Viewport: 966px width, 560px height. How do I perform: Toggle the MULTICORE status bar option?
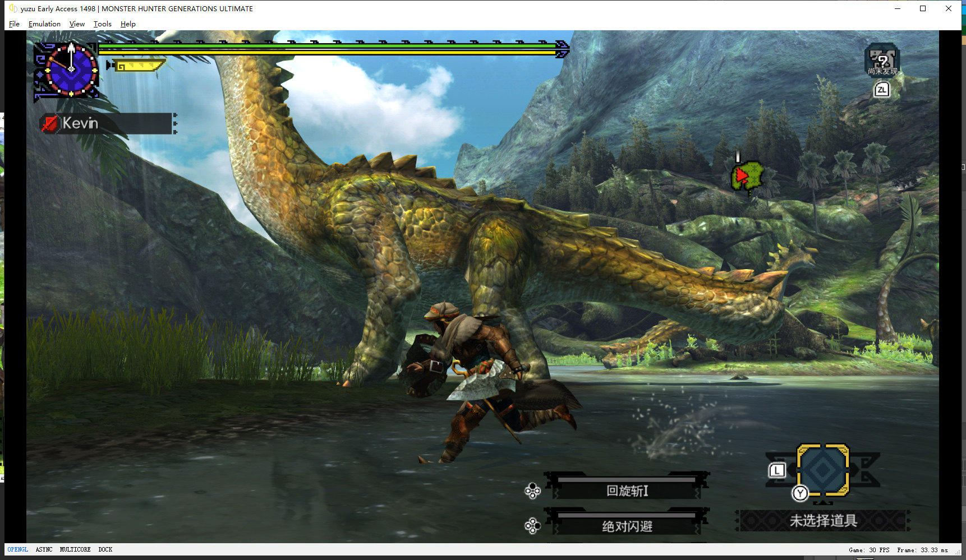click(75, 549)
